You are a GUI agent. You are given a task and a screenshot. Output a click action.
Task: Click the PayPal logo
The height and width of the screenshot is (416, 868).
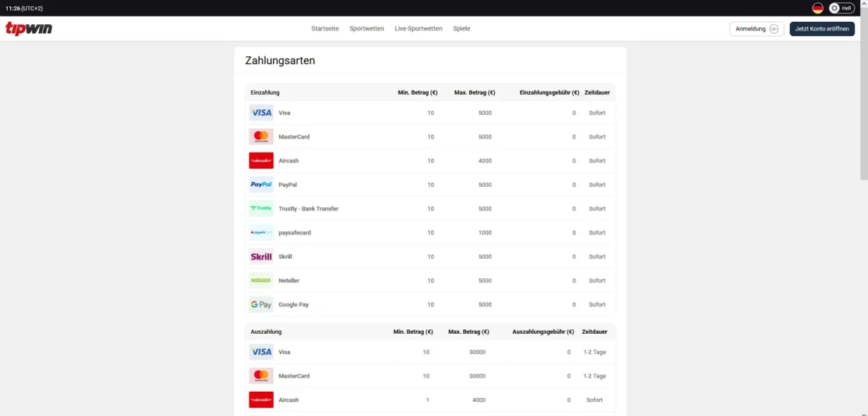[x=261, y=185]
